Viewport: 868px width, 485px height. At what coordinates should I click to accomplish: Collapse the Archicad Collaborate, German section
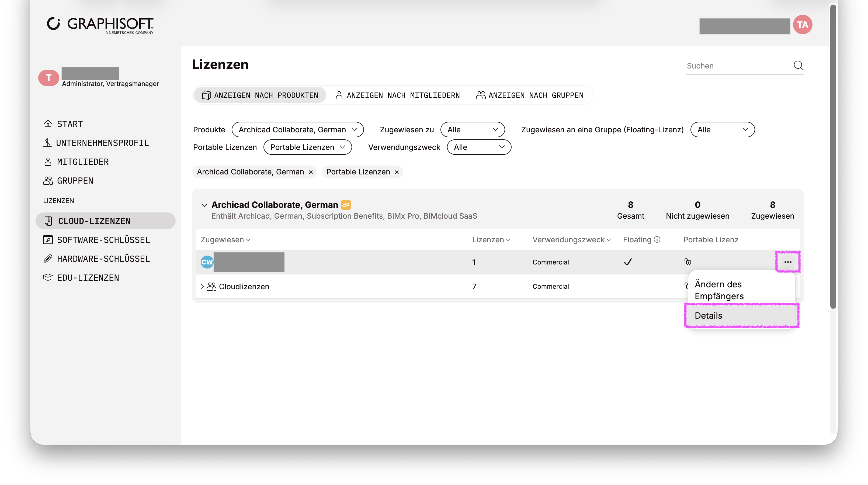(204, 205)
